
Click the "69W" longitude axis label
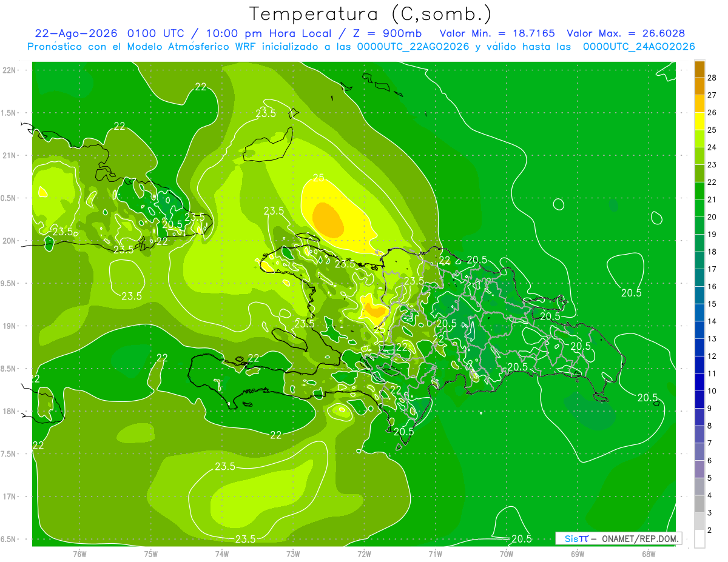tap(577, 554)
